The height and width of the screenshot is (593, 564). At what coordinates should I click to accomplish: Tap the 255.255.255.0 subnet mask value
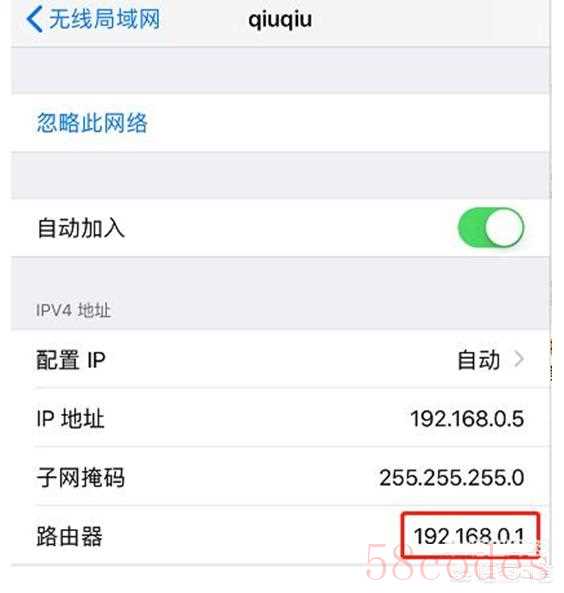[452, 478]
